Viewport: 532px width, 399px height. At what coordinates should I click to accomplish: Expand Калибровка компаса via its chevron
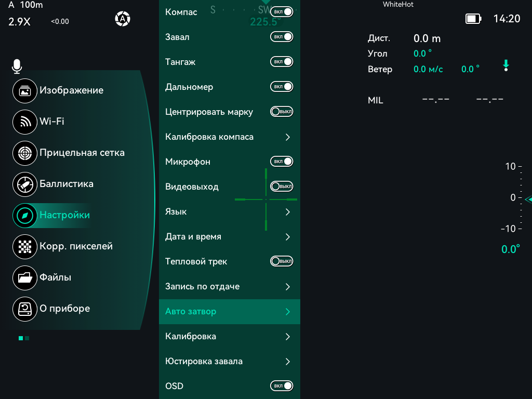pos(288,137)
